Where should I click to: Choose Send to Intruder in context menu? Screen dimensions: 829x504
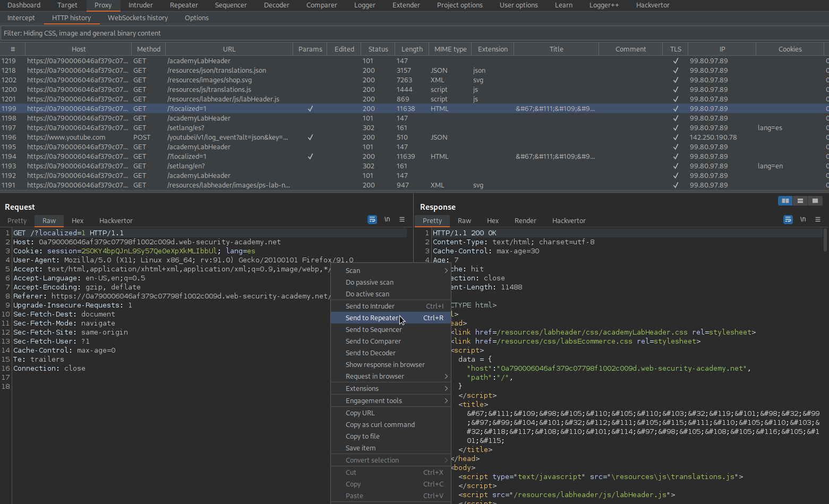pos(391,306)
